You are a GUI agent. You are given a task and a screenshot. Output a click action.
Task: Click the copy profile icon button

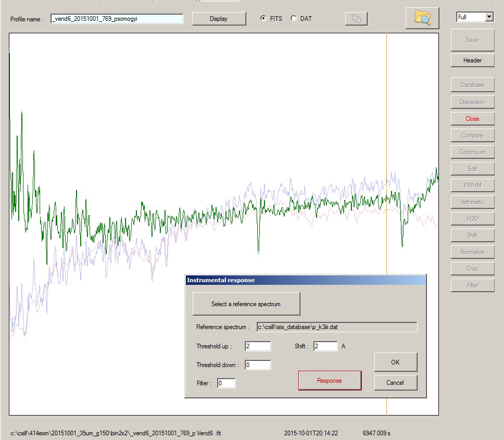[x=356, y=19]
